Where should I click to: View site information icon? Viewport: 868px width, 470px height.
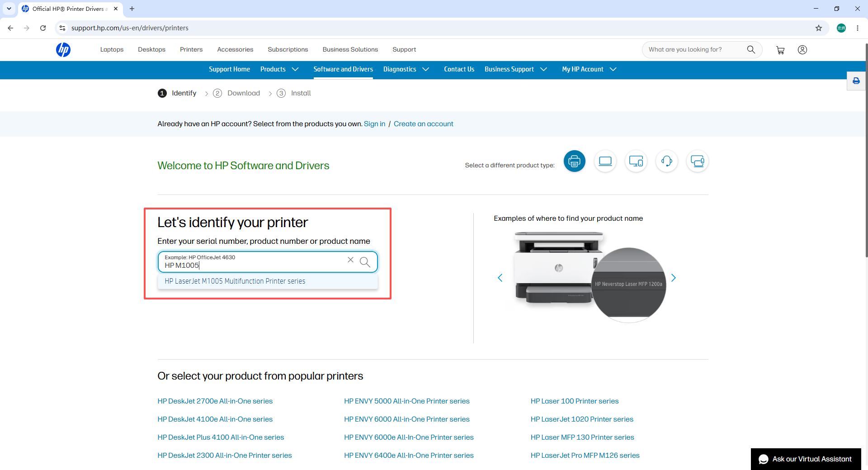coord(62,28)
